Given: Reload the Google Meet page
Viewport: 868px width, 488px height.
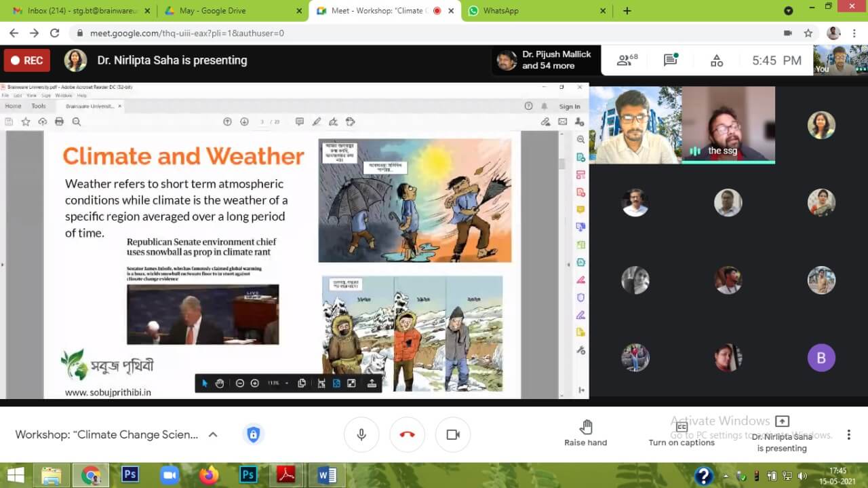Looking at the screenshot, I should (55, 33).
